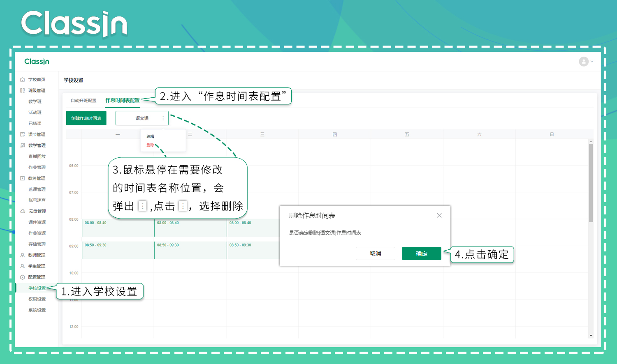Image resolution: width=617 pixels, height=364 pixels.
Task: Click Monday's 08:00 - 08:40 slot
Action: [118, 228]
